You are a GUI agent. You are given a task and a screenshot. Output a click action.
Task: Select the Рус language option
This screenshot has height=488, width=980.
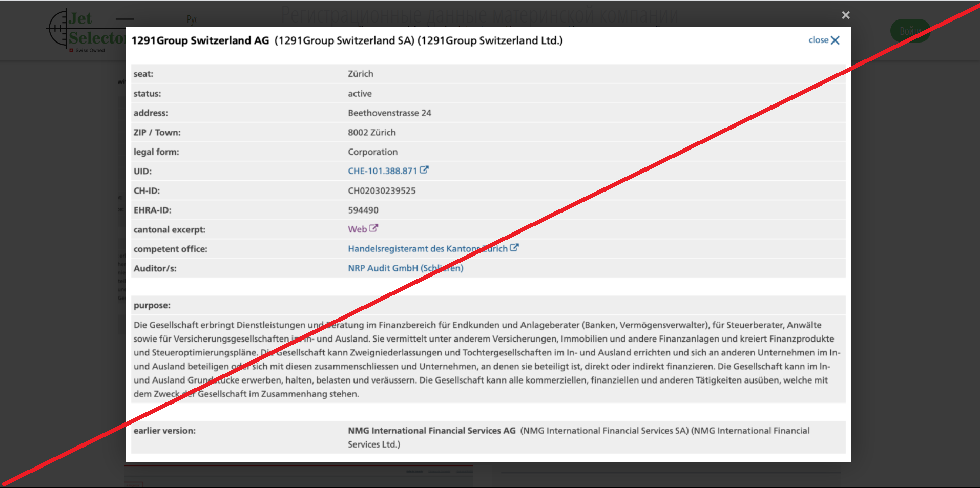[193, 20]
